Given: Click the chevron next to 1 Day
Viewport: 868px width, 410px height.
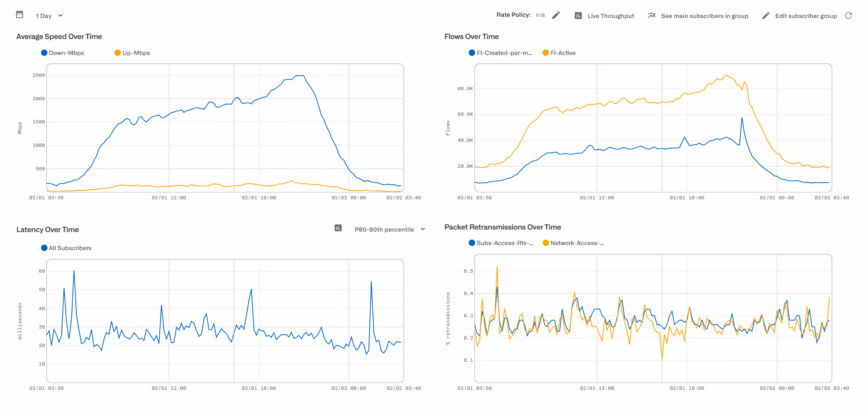Looking at the screenshot, I should [60, 16].
